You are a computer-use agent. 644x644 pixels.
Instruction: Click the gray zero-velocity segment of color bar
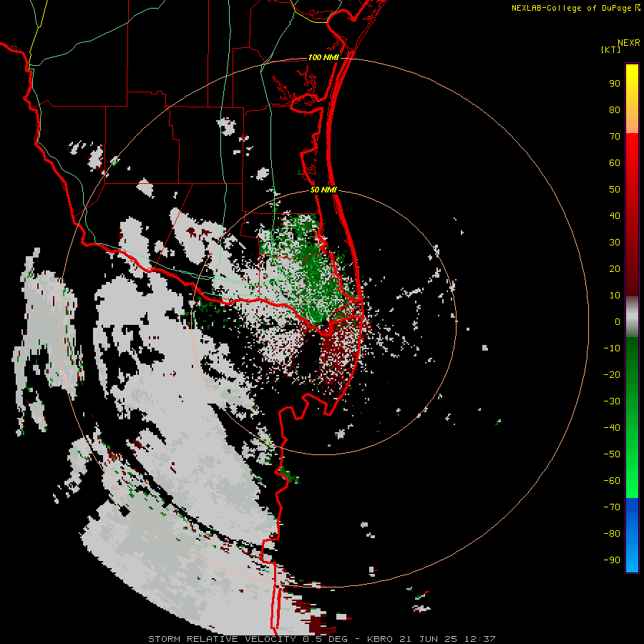[x=632, y=317]
